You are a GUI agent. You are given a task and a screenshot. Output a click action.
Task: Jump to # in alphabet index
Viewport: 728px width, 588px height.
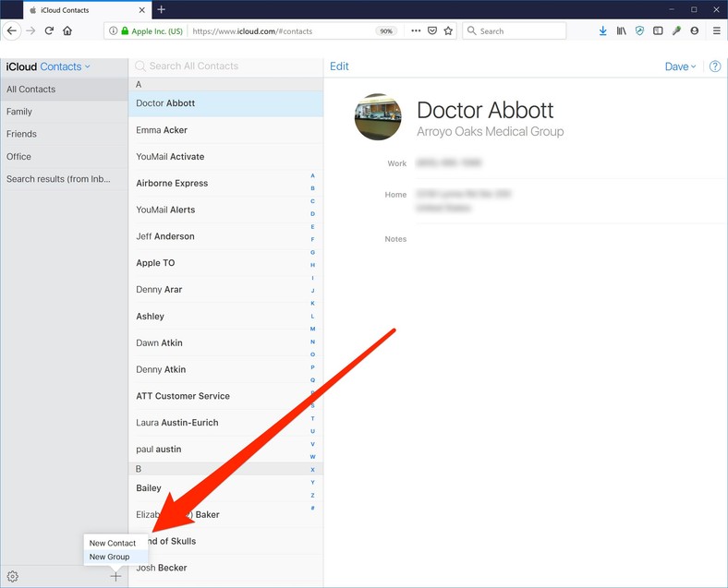[x=312, y=508]
